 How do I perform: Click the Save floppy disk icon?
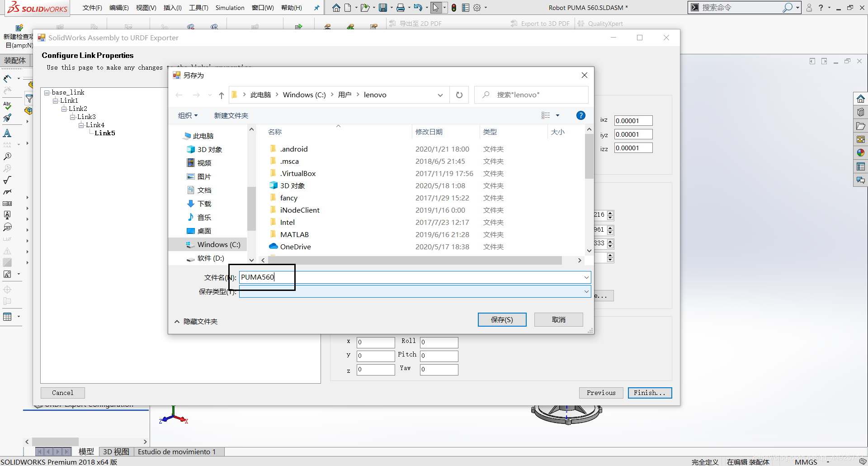coord(383,8)
